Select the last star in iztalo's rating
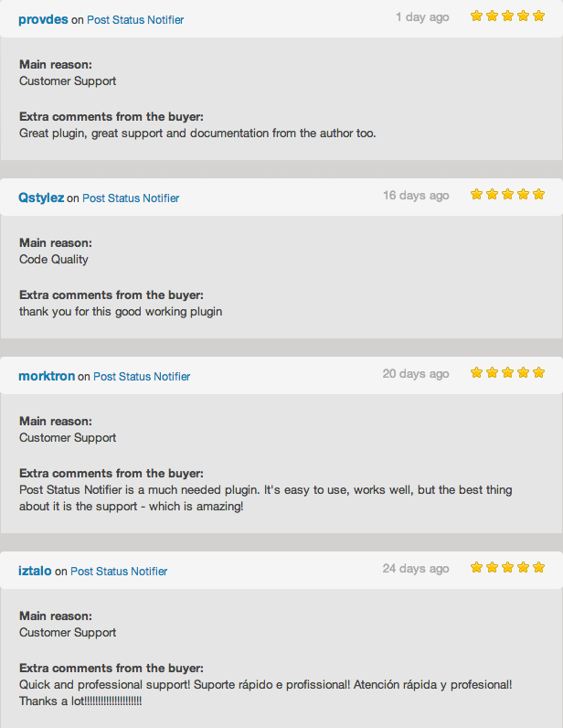This screenshot has width=563, height=728. (538, 567)
